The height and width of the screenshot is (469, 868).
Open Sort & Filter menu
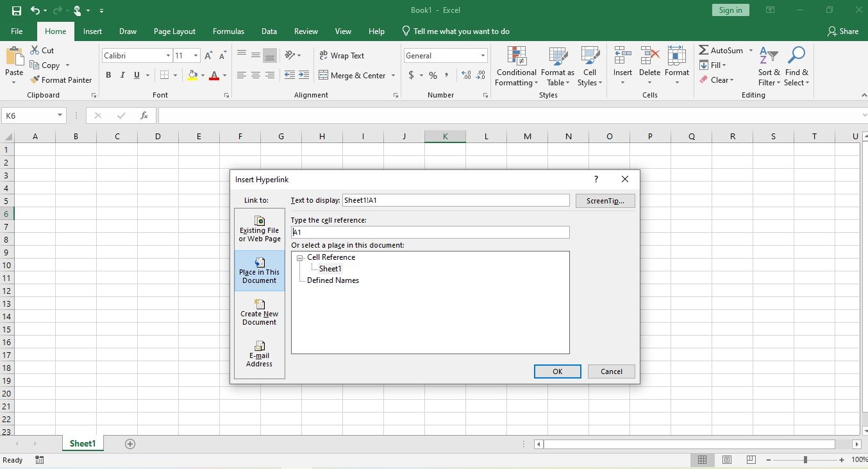coord(769,67)
